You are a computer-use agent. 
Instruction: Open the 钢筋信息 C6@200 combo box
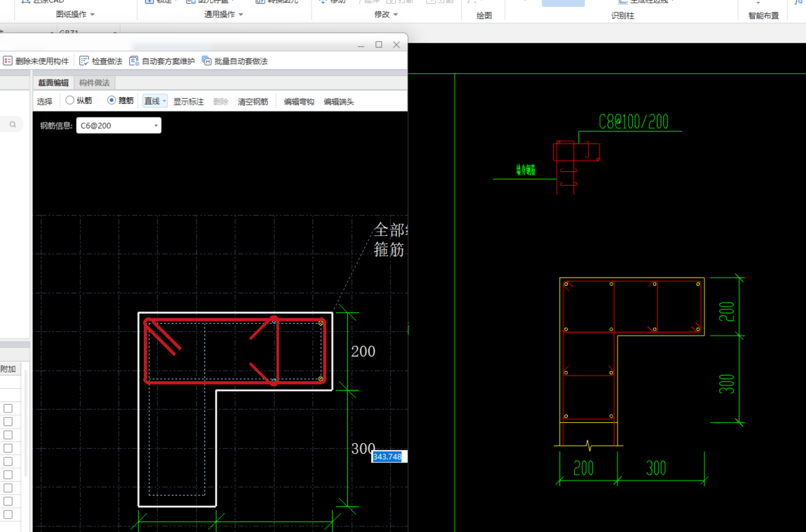point(119,126)
